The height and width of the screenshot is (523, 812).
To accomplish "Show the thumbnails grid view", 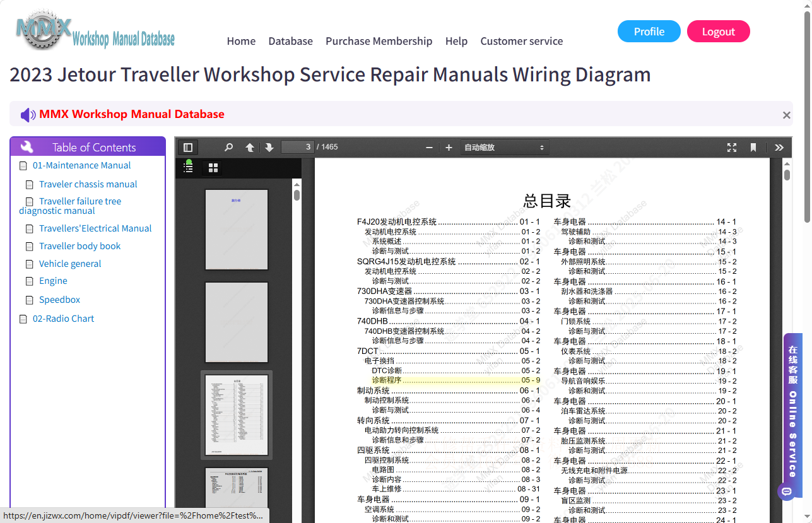I will (x=213, y=167).
